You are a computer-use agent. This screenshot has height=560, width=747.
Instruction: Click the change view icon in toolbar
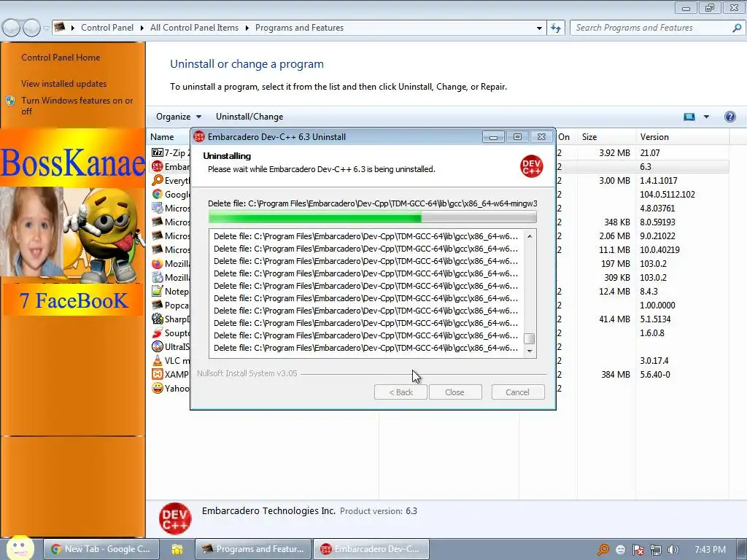click(689, 117)
